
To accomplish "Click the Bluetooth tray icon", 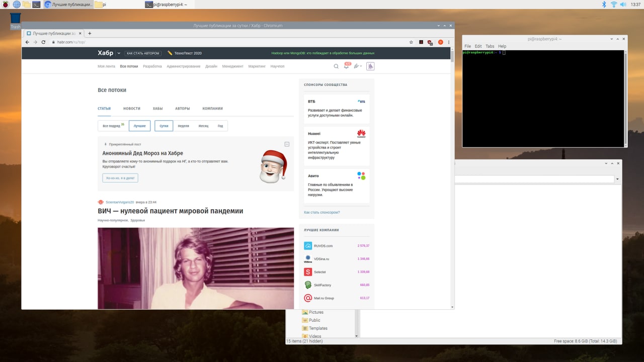I will click(604, 5).
